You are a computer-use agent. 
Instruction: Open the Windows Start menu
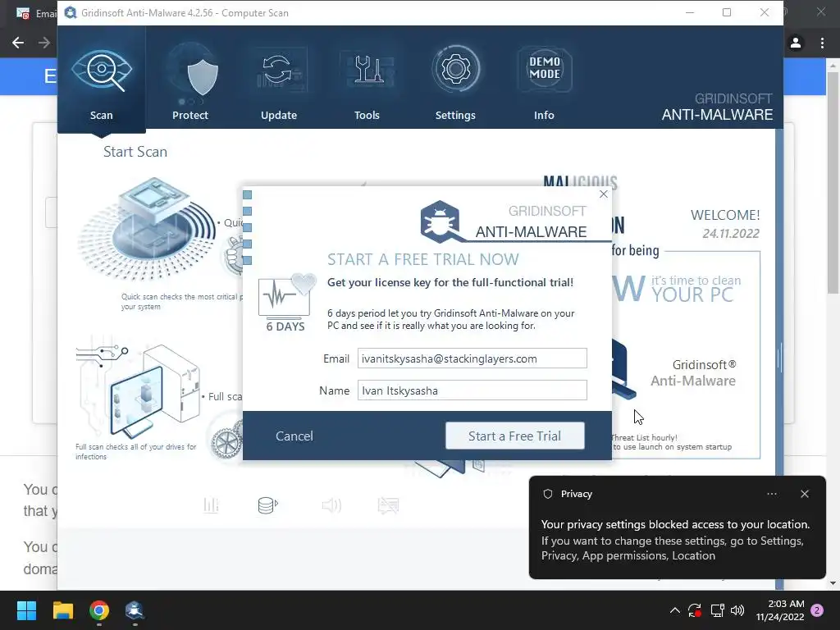[x=26, y=610]
